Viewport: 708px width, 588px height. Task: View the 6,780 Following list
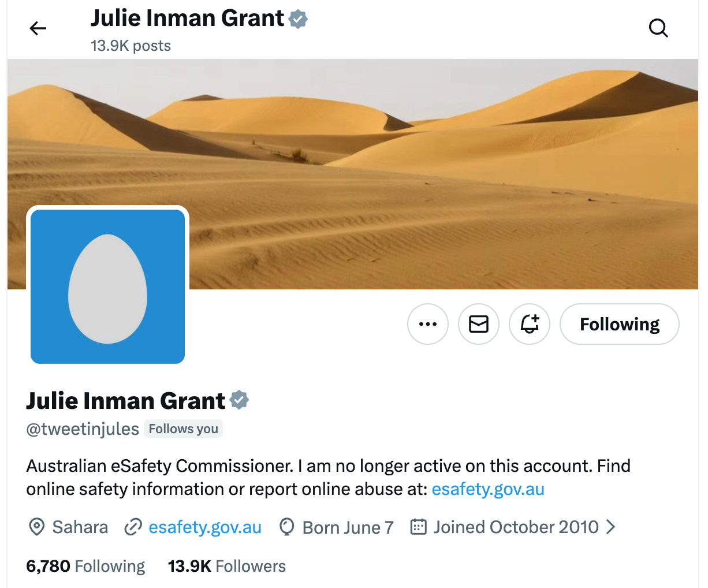(85, 566)
